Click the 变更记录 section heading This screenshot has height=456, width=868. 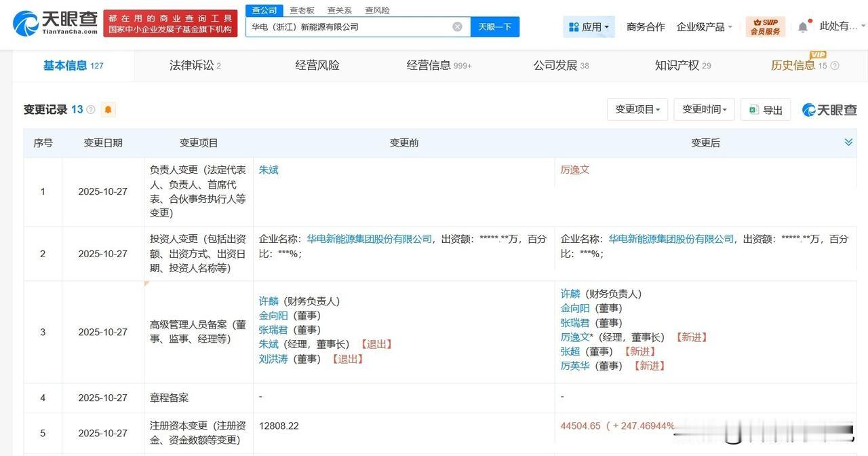click(x=45, y=109)
